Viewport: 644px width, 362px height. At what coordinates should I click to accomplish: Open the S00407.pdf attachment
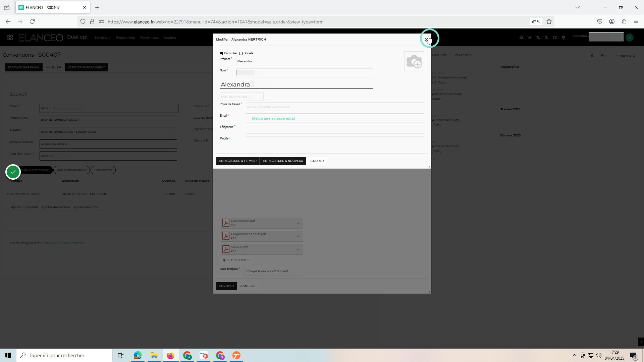coord(262,249)
